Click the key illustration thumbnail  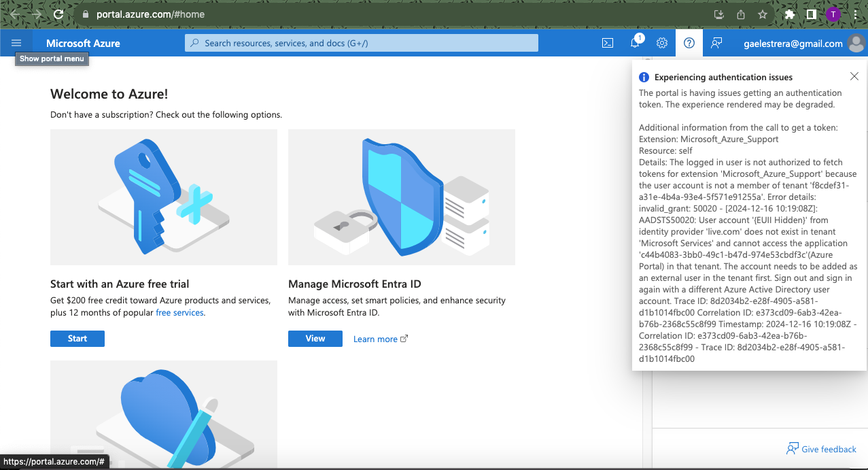click(x=164, y=197)
